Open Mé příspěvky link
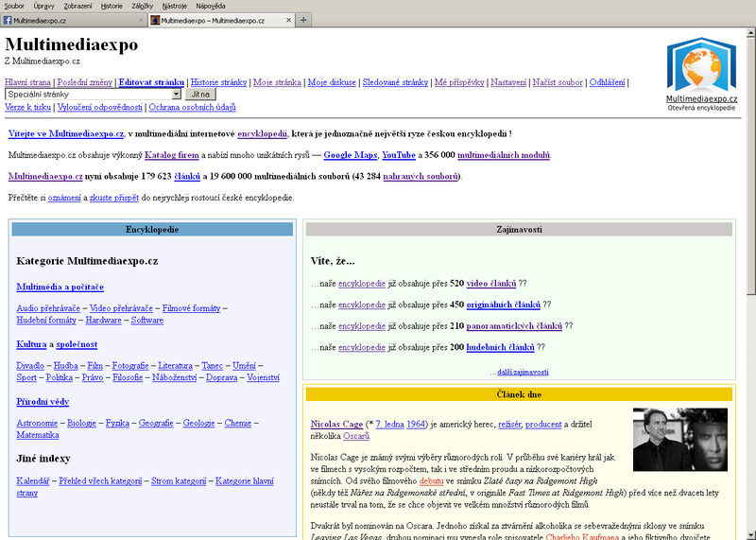Screen dimensions: 756x540 459,82
